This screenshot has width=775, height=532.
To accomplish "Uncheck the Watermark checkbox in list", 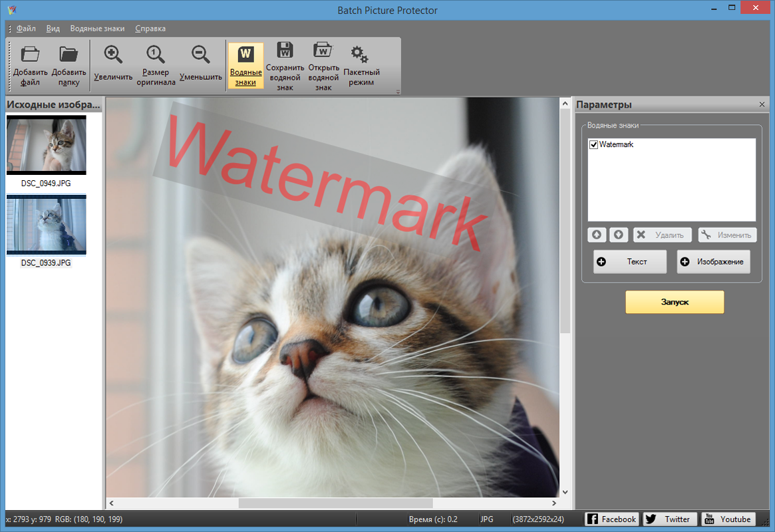I will click(593, 145).
